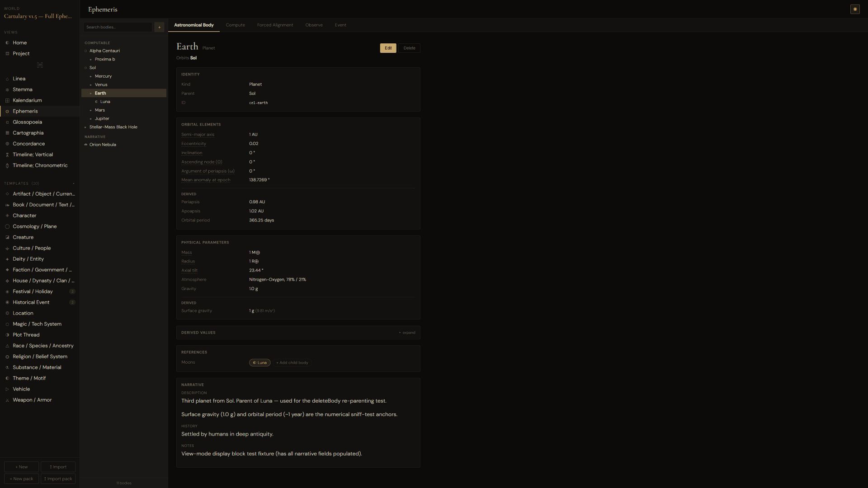Open the Religion / Belief System template
This screenshot has width=868, height=488.
coord(40,357)
